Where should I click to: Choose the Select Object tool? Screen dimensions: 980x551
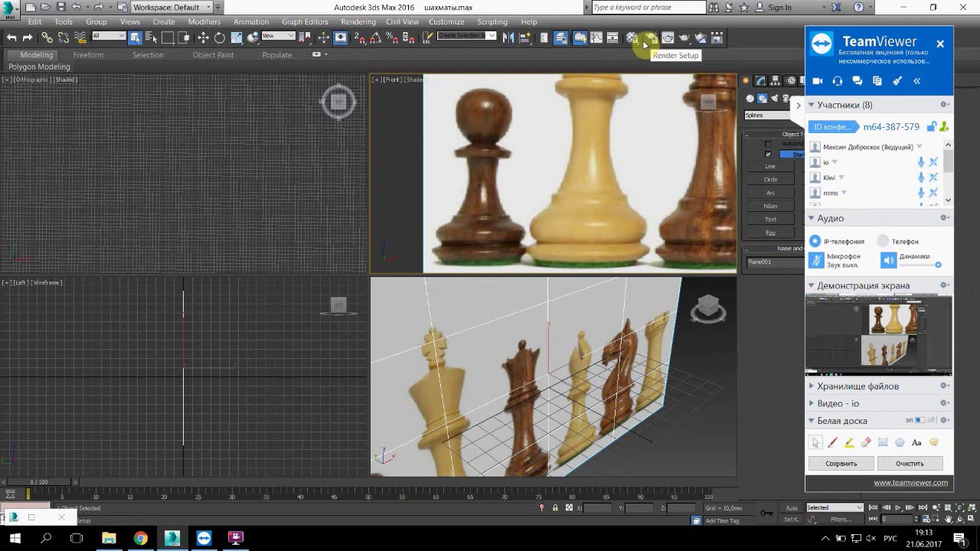coord(135,37)
